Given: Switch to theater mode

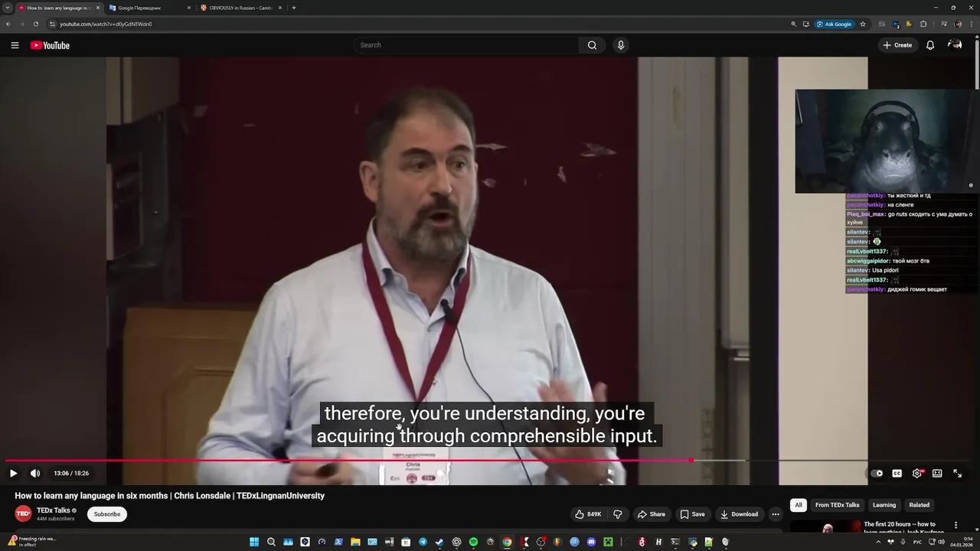Looking at the screenshot, I should click(937, 474).
